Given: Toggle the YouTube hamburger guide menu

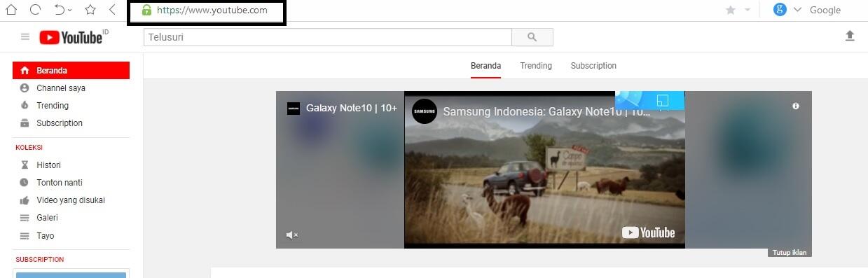Looking at the screenshot, I should point(25,37).
